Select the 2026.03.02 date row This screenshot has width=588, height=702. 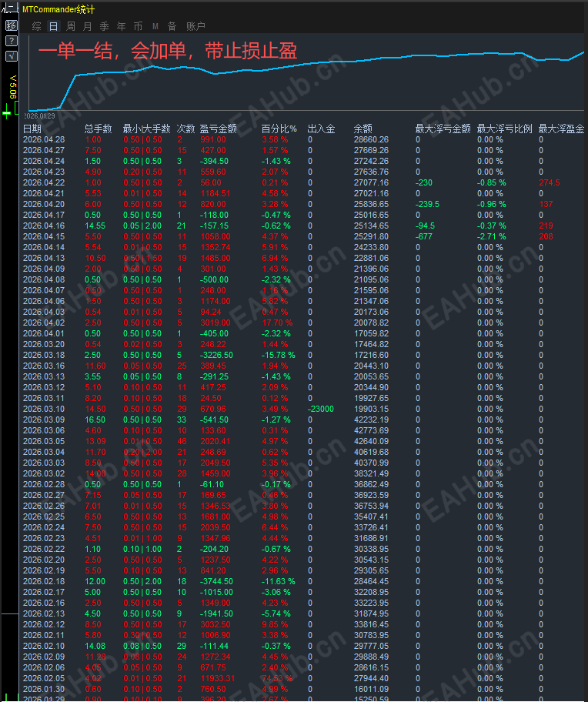[x=44, y=473]
